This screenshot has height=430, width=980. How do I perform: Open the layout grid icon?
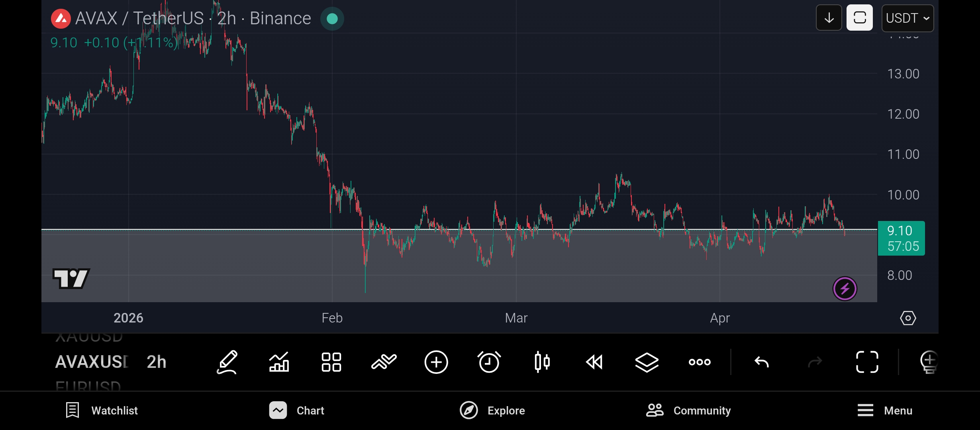click(x=331, y=362)
